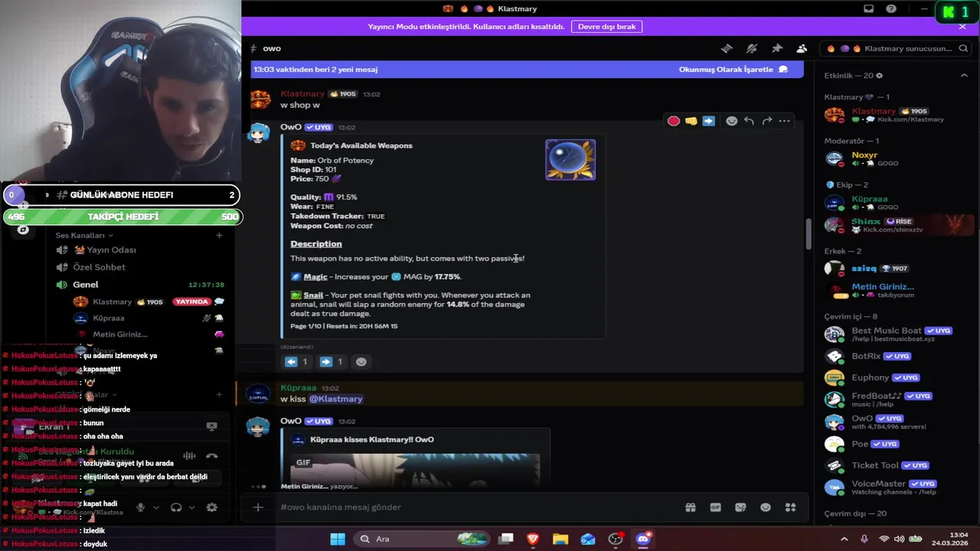Toggle the member list visibility icon
The height and width of the screenshot is (551, 980).
pyautogui.click(x=802, y=48)
